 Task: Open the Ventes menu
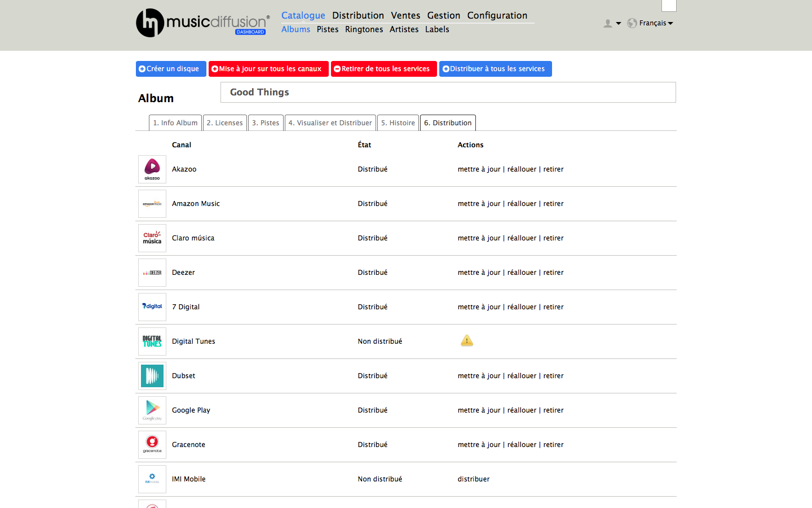pyautogui.click(x=405, y=15)
